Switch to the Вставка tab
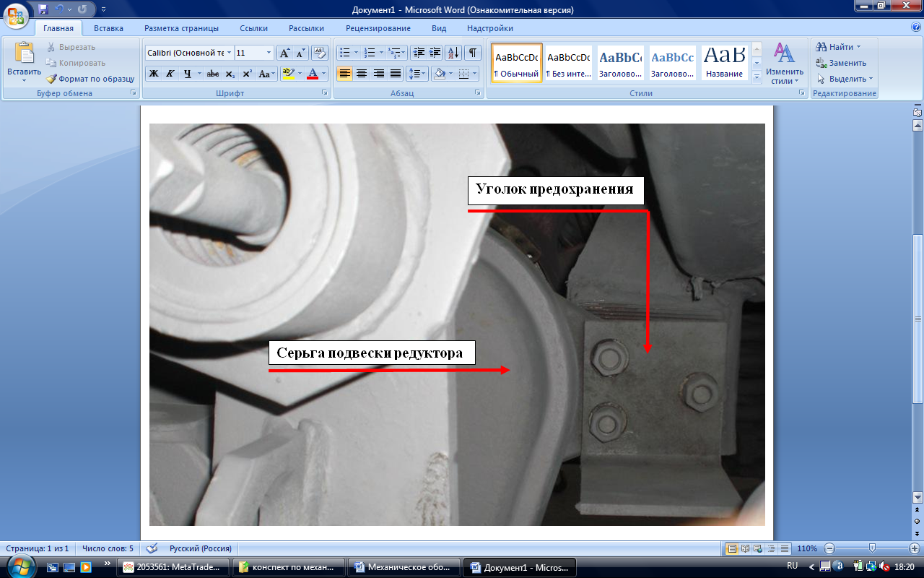The width and height of the screenshot is (924, 578). pyautogui.click(x=108, y=28)
